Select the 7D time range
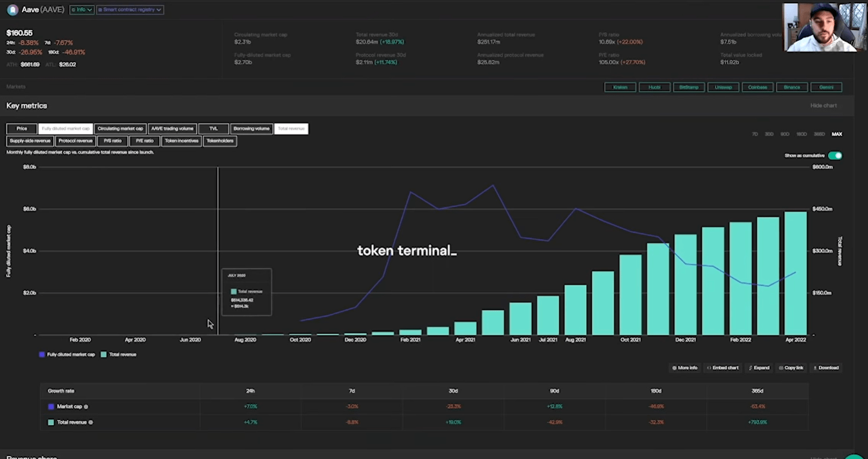Viewport: 868px width, 459px height. tap(755, 134)
